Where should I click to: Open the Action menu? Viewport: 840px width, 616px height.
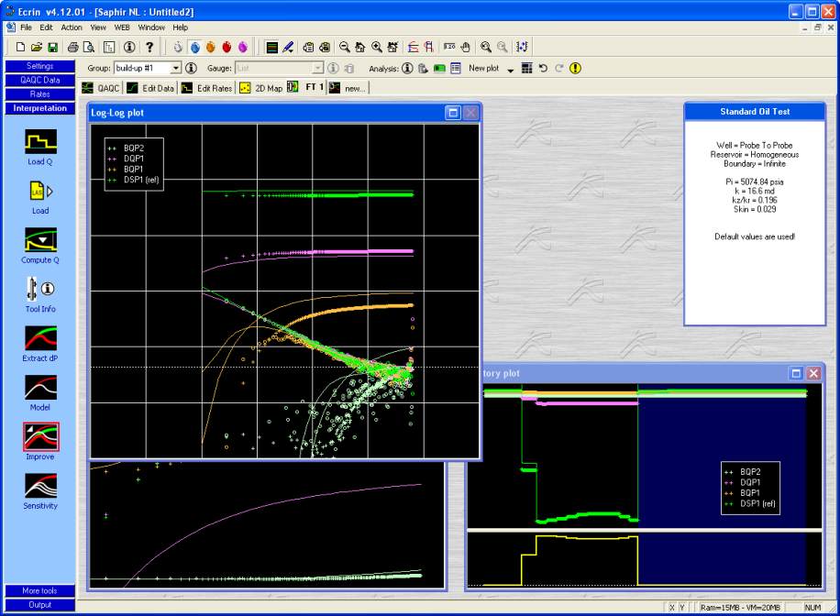72,27
